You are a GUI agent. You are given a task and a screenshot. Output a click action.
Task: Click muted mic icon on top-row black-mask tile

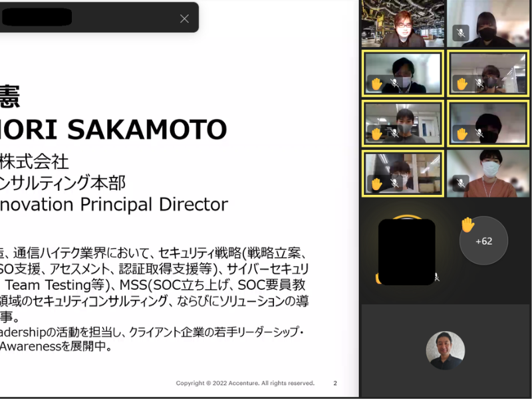click(x=460, y=33)
